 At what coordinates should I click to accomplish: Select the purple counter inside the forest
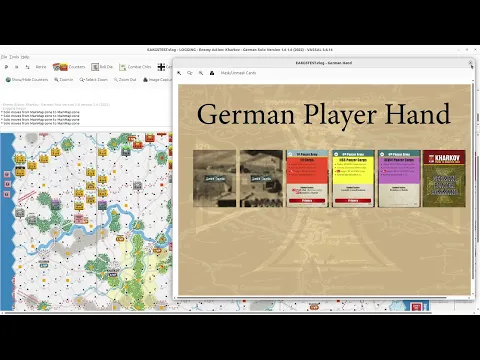(56, 204)
